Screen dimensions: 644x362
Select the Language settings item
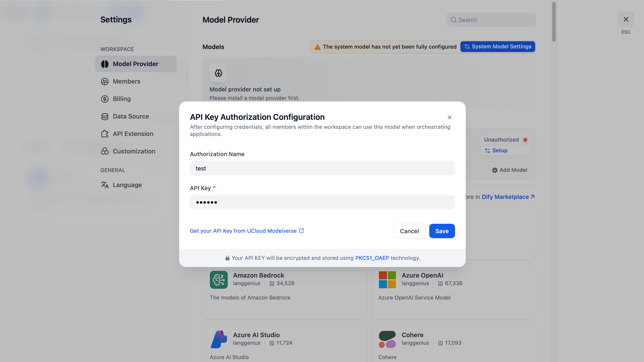(x=127, y=185)
